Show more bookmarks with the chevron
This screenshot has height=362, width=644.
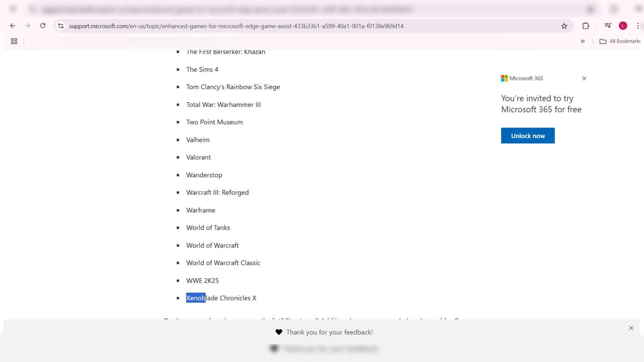pyautogui.click(x=582, y=41)
